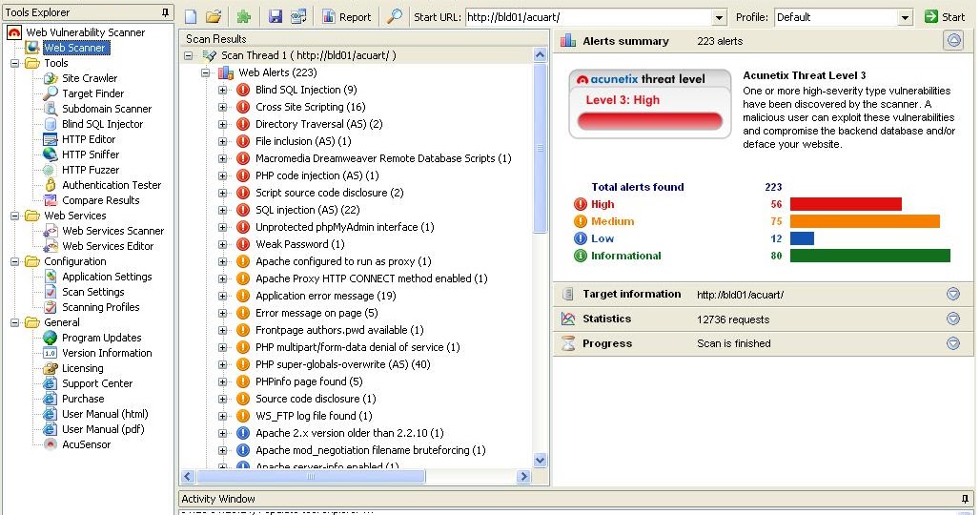Open Scan Settings
The image size is (980, 515).
pyautogui.click(x=92, y=292)
